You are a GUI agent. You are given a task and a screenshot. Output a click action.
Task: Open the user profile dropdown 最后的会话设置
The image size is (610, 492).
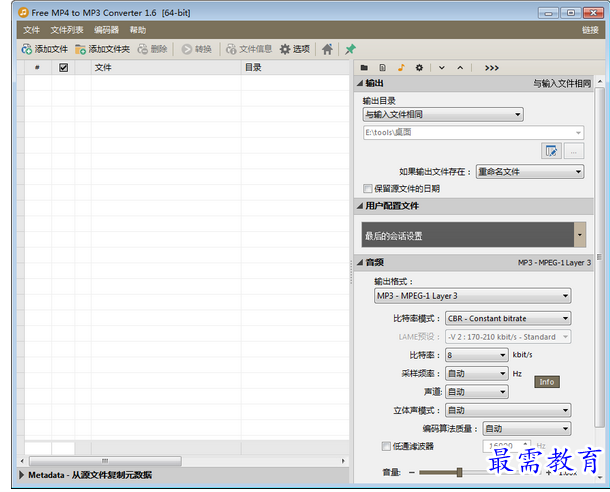pos(473,235)
